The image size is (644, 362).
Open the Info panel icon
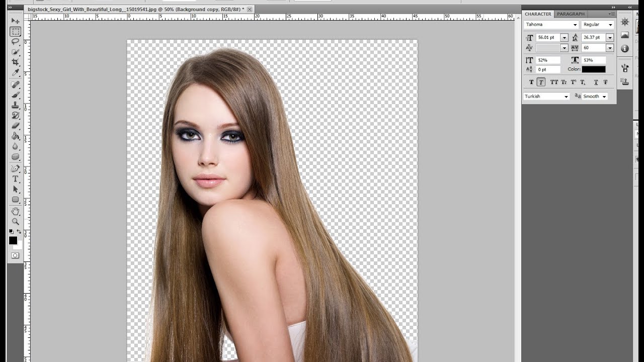[x=625, y=48]
